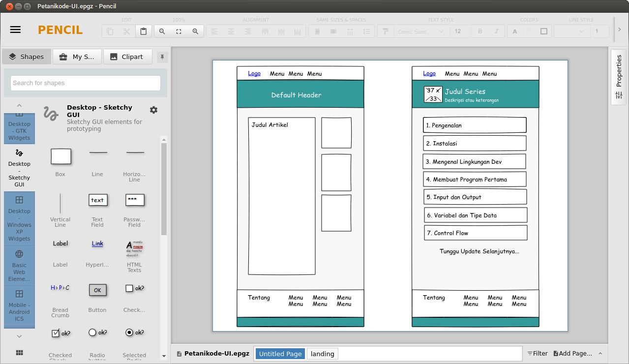Open the hamburger main menu
The width and height of the screenshot is (629, 364).
[15, 30]
